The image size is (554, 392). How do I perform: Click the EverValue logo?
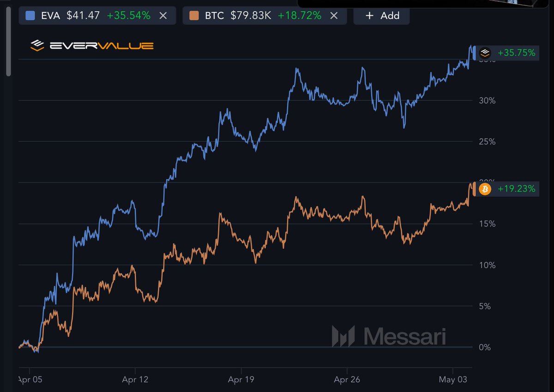coord(92,46)
